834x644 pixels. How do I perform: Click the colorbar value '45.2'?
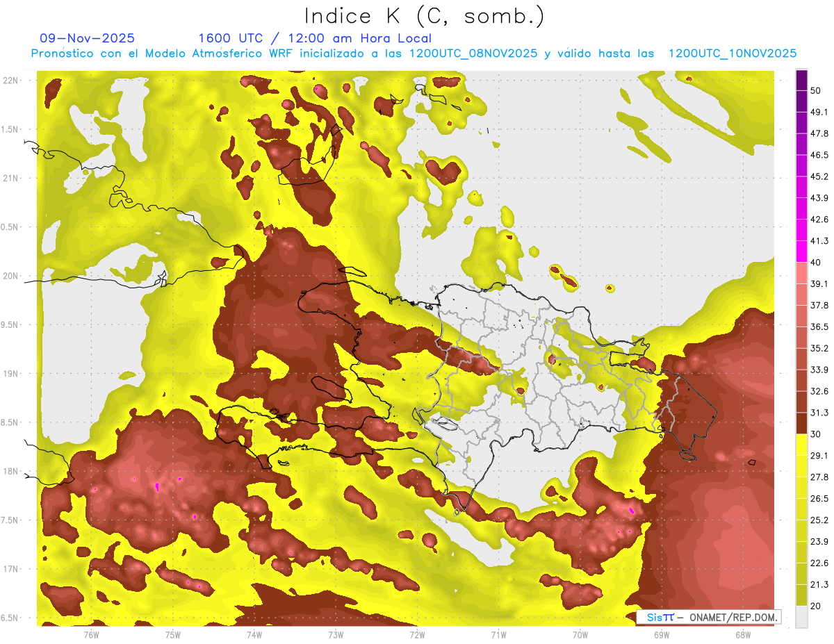click(x=819, y=176)
